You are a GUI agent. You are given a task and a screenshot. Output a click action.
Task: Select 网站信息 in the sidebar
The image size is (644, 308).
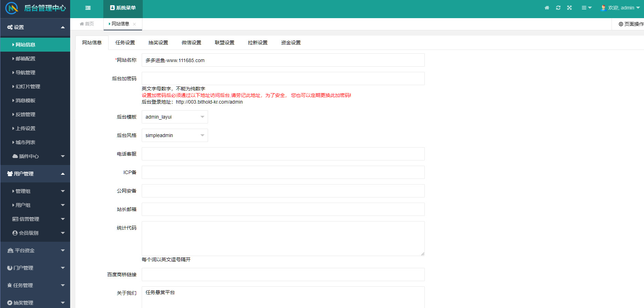(35, 45)
